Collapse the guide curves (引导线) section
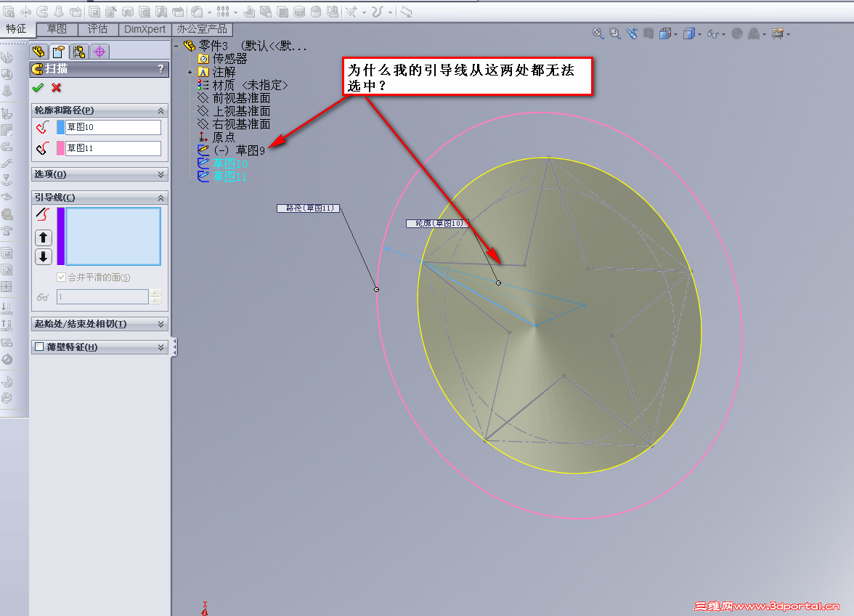Viewport: 854px width, 616px height. coord(160,198)
